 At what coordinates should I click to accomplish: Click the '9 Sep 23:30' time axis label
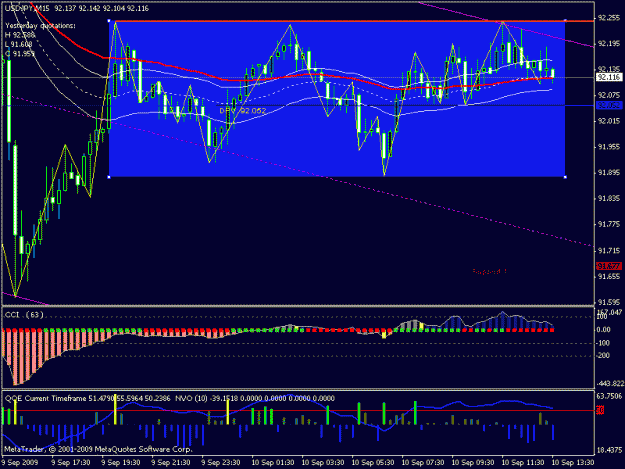point(221,462)
